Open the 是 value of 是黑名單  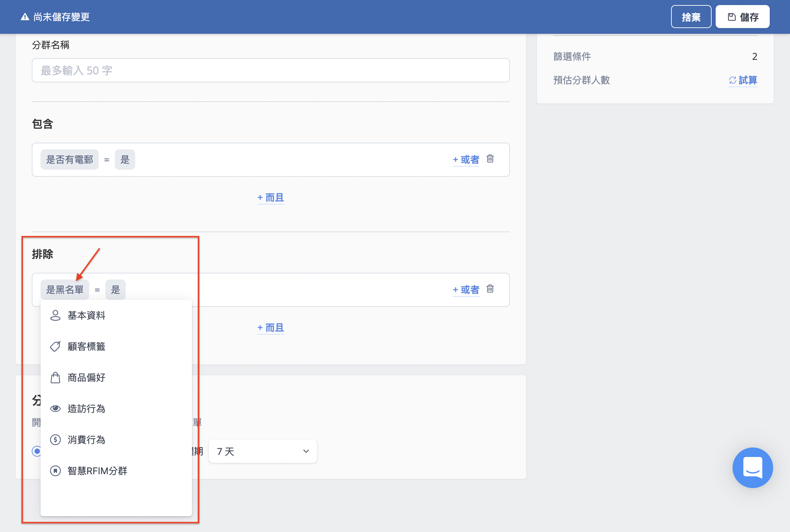[x=116, y=290]
